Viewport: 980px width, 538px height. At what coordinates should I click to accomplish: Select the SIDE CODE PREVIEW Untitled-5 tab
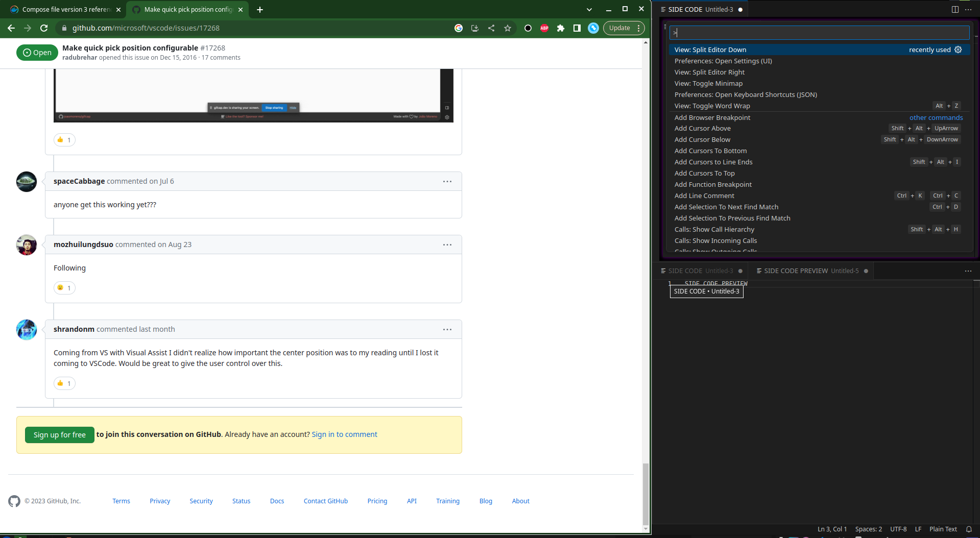(x=811, y=271)
